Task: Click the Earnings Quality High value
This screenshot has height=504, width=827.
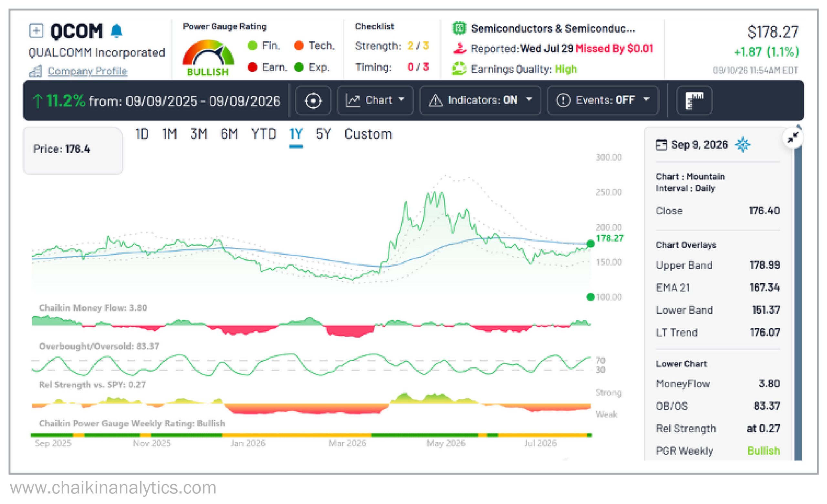Action: coord(566,69)
